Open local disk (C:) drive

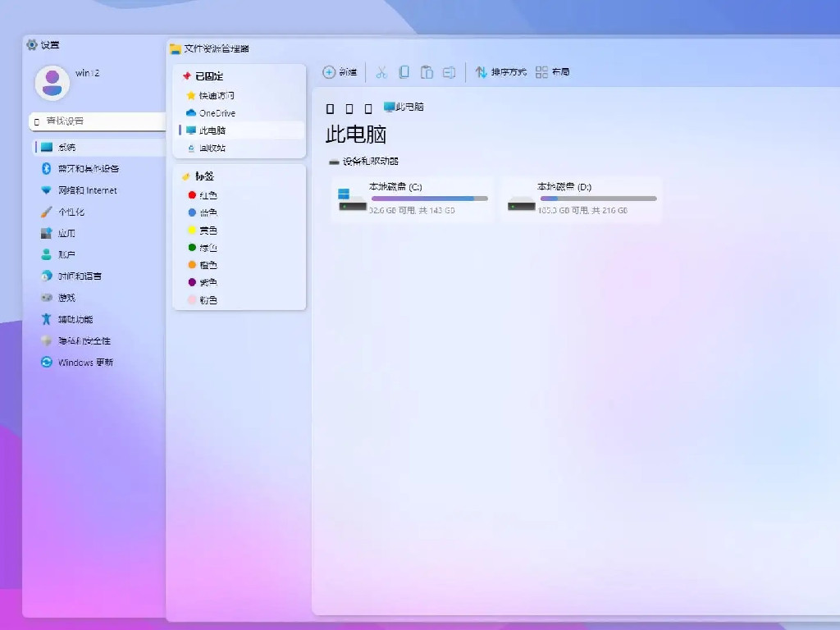click(413, 199)
